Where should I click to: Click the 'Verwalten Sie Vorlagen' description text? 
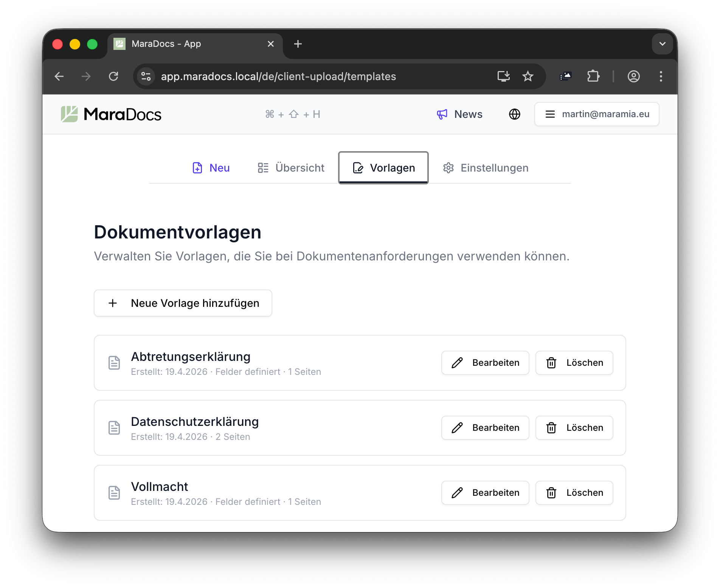(332, 256)
